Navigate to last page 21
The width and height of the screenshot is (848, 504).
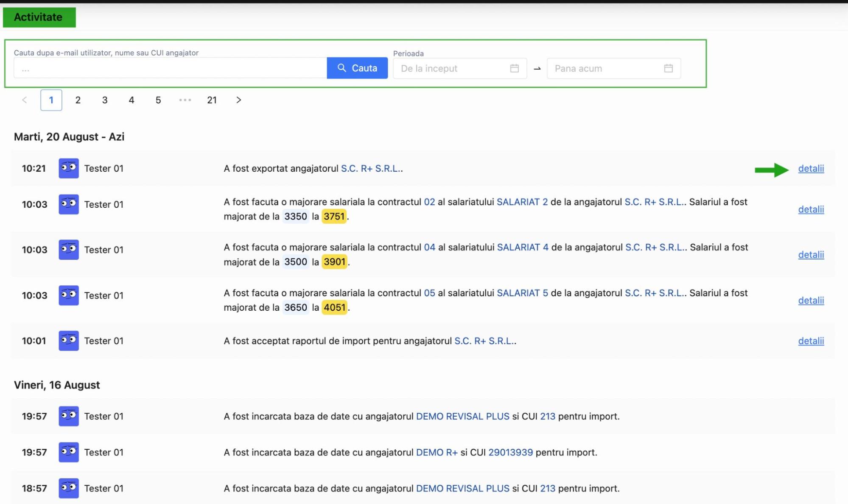pos(211,100)
